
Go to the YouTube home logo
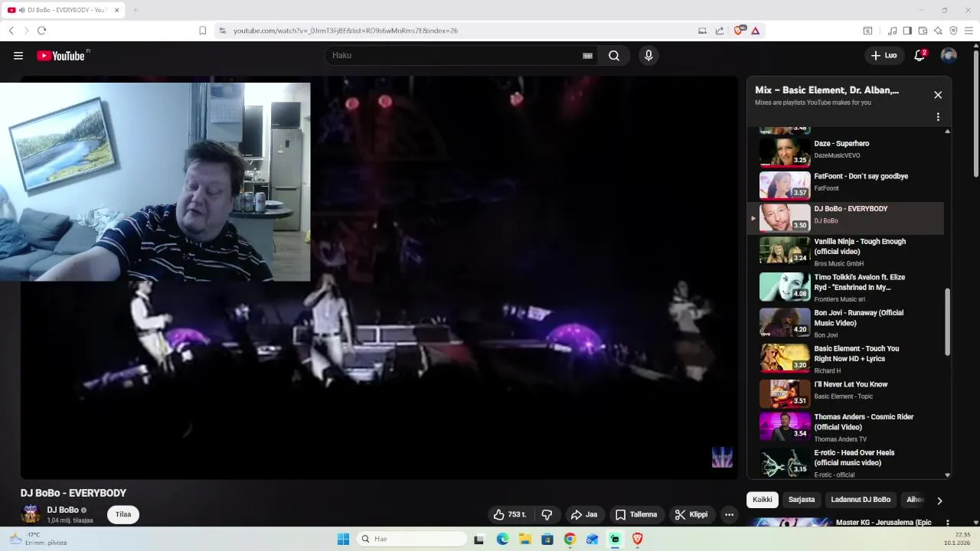[x=60, y=56]
